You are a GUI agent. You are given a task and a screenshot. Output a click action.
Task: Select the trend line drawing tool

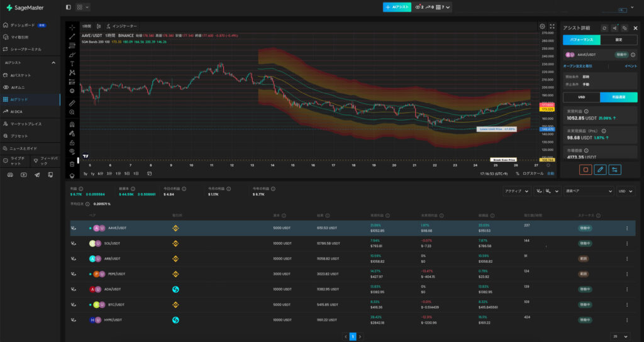pyautogui.click(x=72, y=36)
